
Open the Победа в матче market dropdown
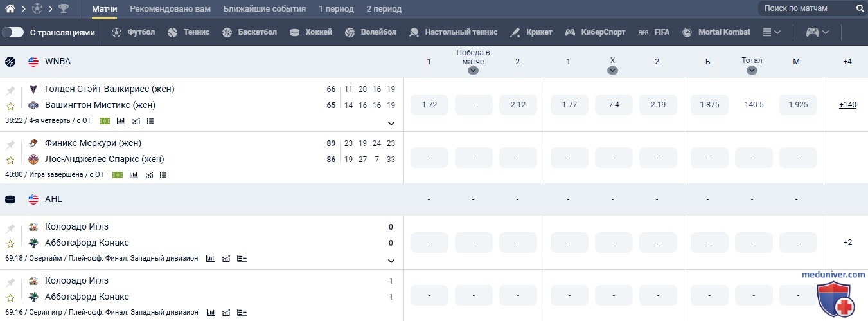474,71
